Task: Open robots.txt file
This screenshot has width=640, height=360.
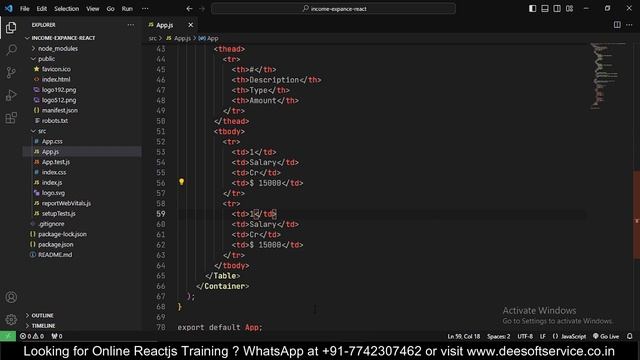Action: pos(55,120)
